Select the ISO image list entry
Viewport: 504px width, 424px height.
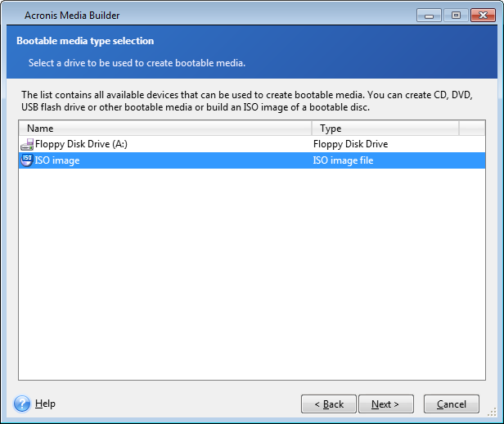click(57, 160)
